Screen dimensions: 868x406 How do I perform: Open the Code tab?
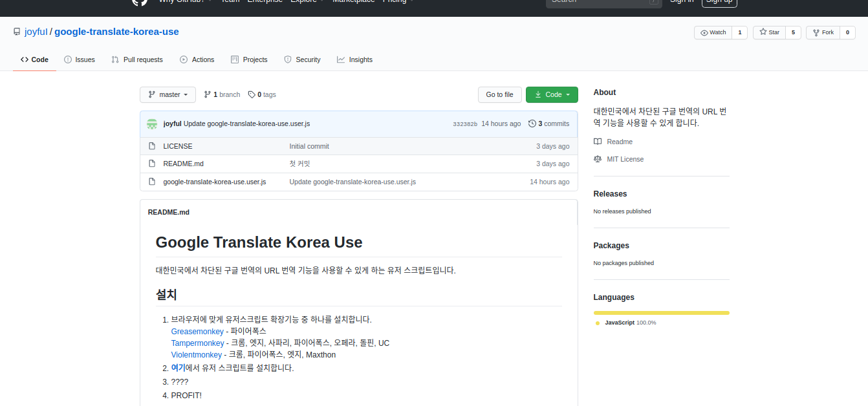tap(34, 59)
